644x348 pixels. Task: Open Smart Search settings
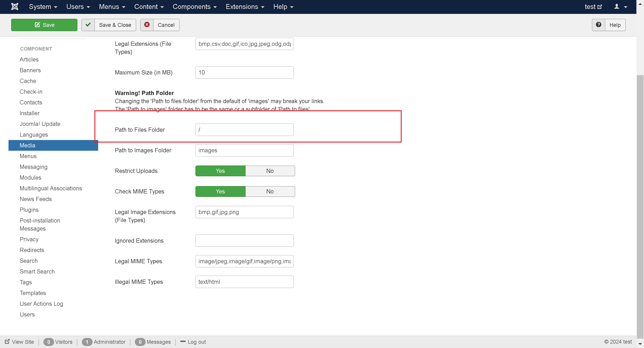[x=37, y=272]
